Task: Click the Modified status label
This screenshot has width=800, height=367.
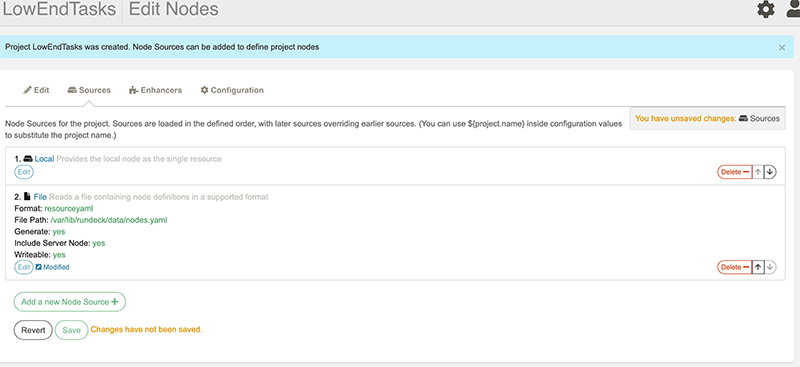Action: point(52,267)
